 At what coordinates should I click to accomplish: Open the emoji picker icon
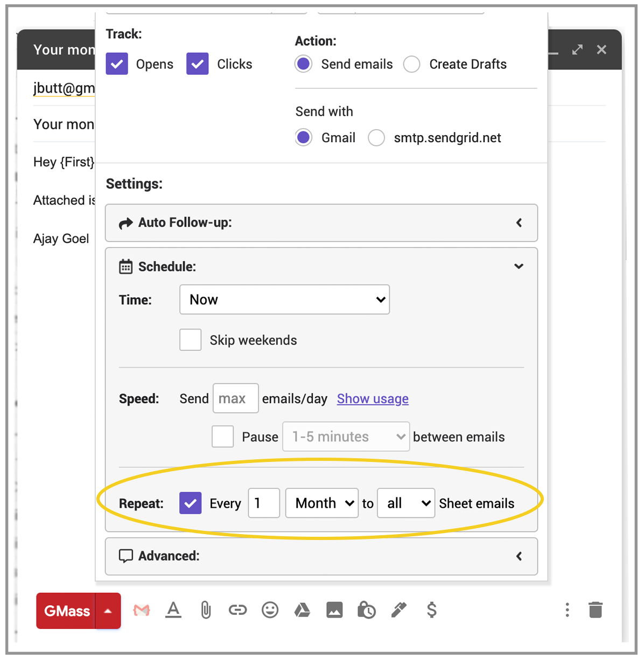(270, 610)
